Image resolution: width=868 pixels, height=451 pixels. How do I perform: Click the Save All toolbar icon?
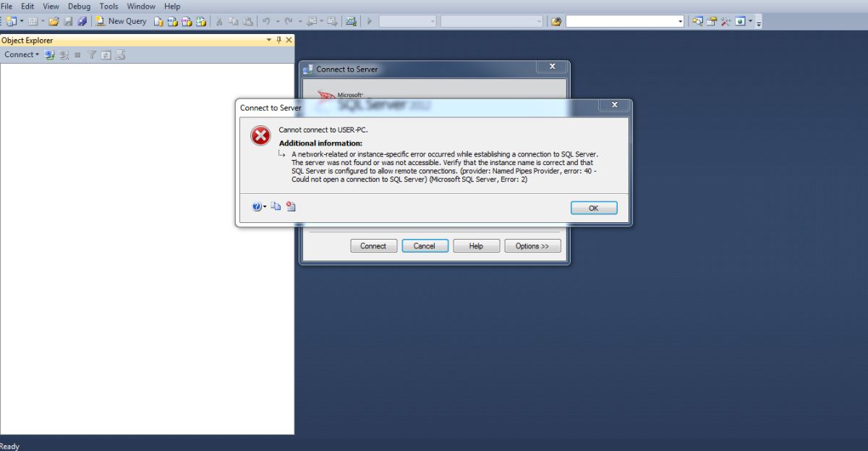(x=81, y=22)
